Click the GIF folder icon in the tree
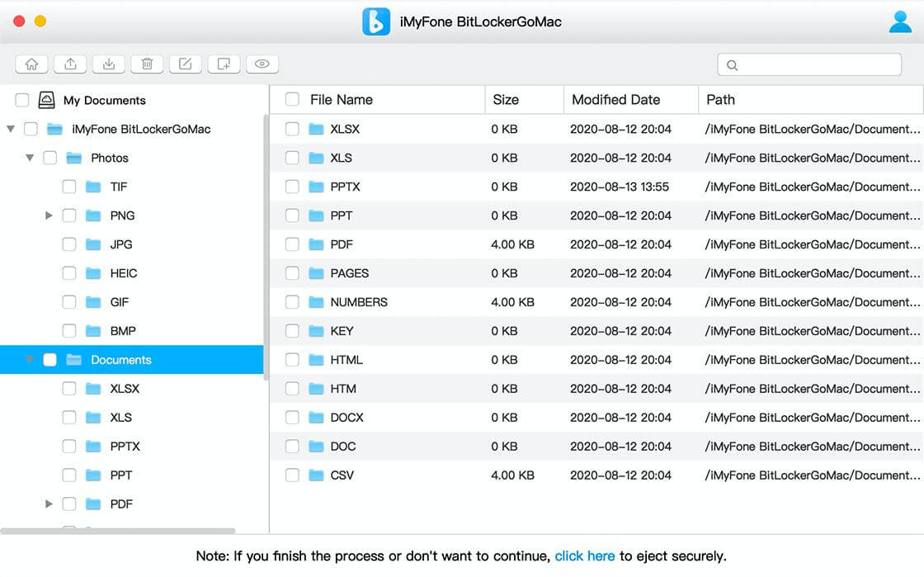924x577 pixels. pyautogui.click(x=93, y=302)
